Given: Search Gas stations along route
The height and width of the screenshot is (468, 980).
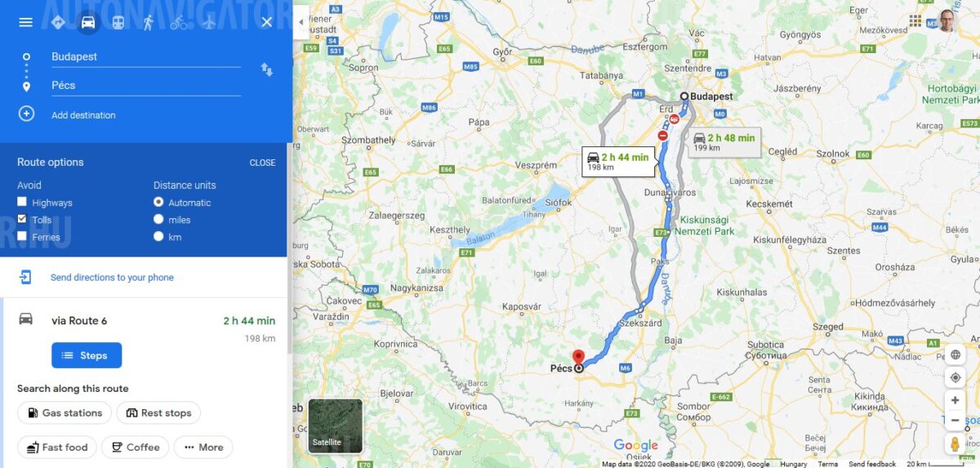Looking at the screenshot, I should tap(65, 412).
